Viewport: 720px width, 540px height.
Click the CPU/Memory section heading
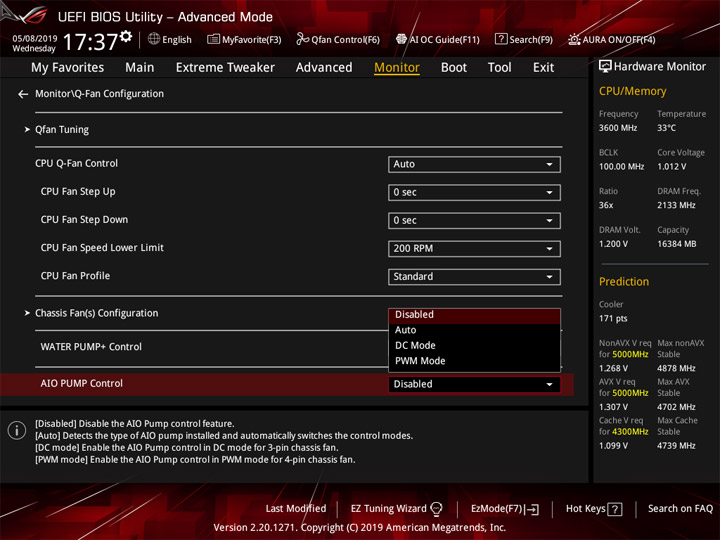click(632, 91)
